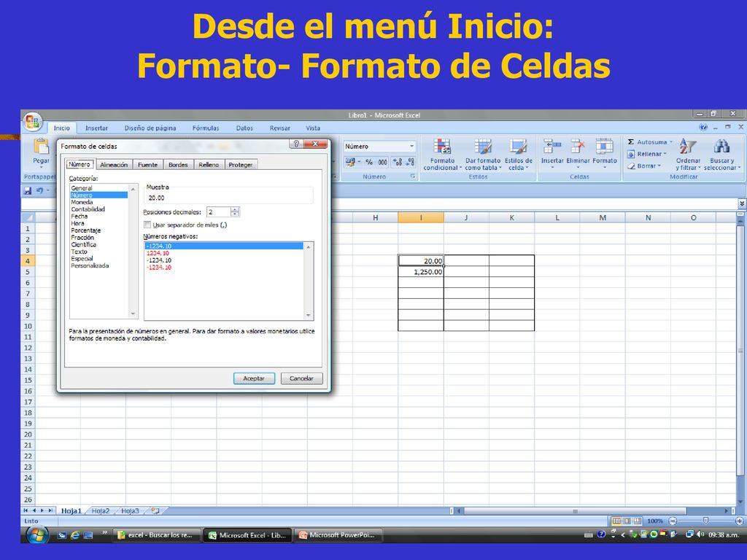This screenshot has height=560, width=747.
Task: Switch to Page Break Preview icon
Action: pos(637,521)
